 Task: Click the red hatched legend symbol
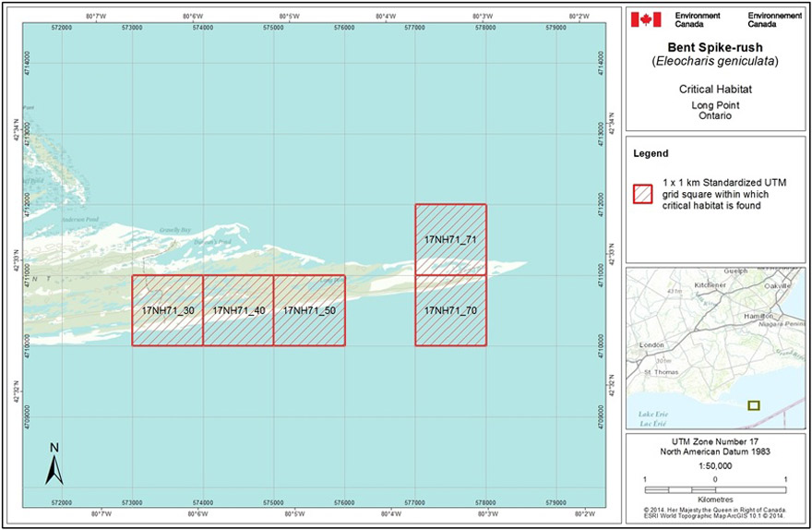[641, 193]
